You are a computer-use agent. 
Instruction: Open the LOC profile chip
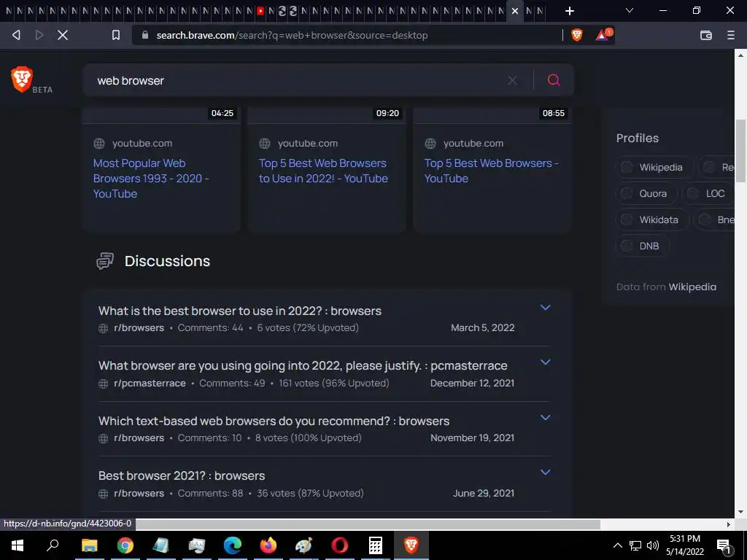(709, 193)
